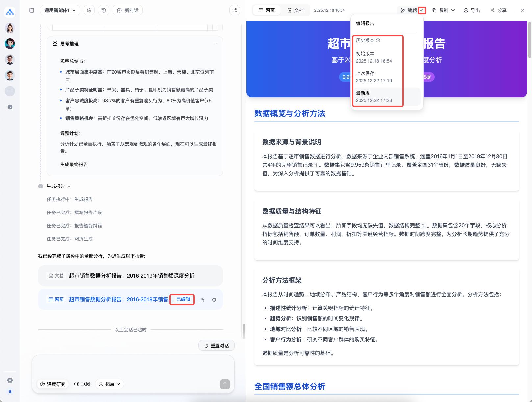Like the response with thumbs-up icon

click(x=202, y=300)
